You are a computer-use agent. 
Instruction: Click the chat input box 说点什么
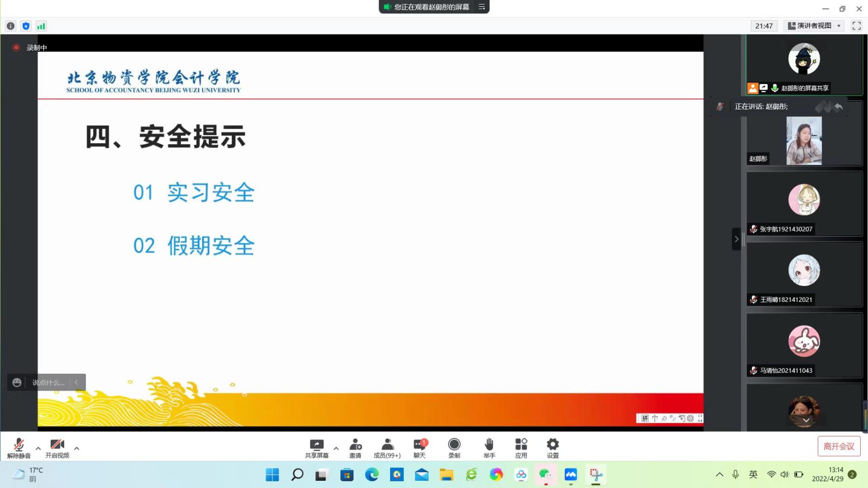(48, 382)
